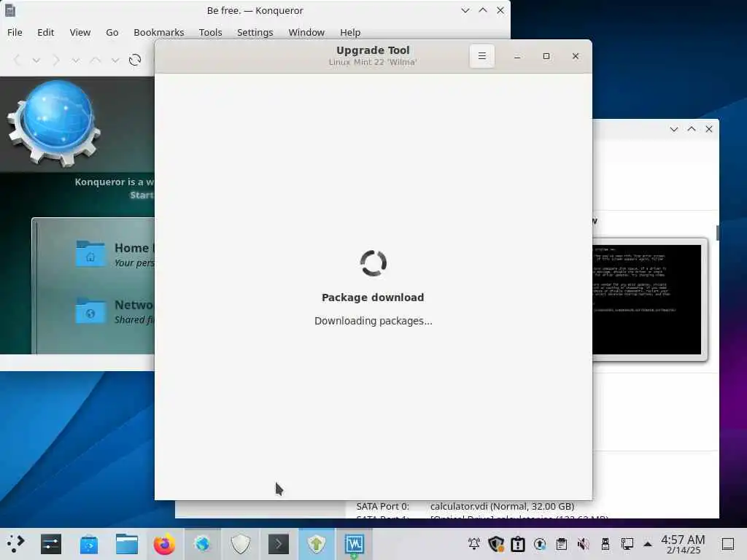The height and width of the screenshot is (560, 747).
Task: Open the Konqueror Edit menu
Action: (x=46, y=32)
